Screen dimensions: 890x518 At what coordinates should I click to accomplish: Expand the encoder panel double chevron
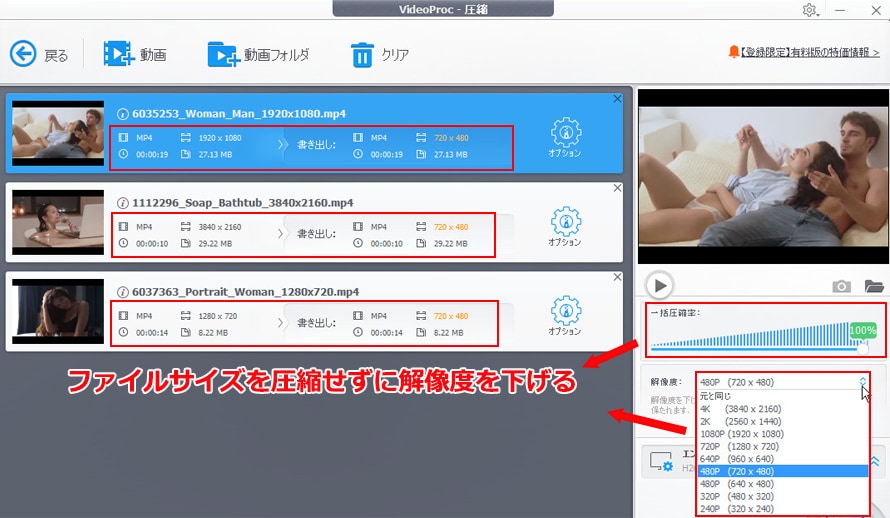pos(875,462)
